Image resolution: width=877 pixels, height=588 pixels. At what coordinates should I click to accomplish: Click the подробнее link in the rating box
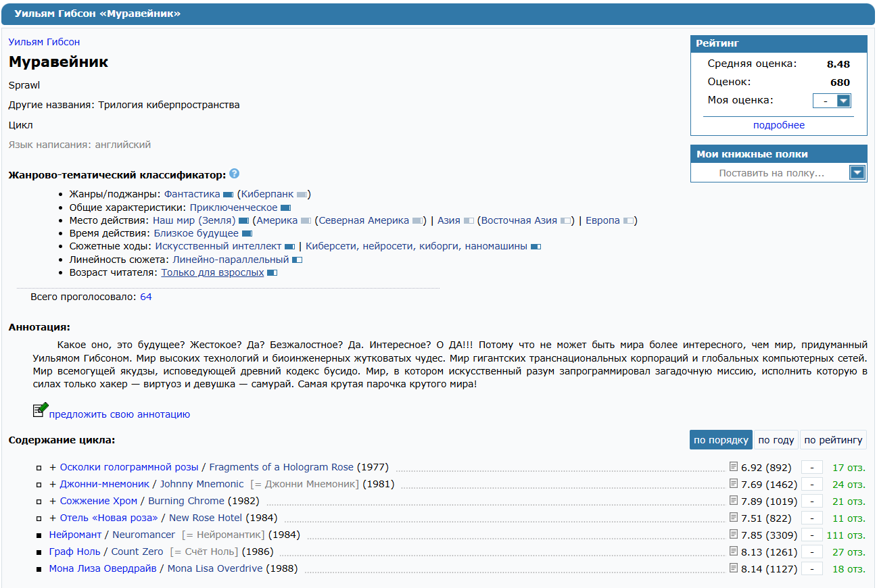779,125
